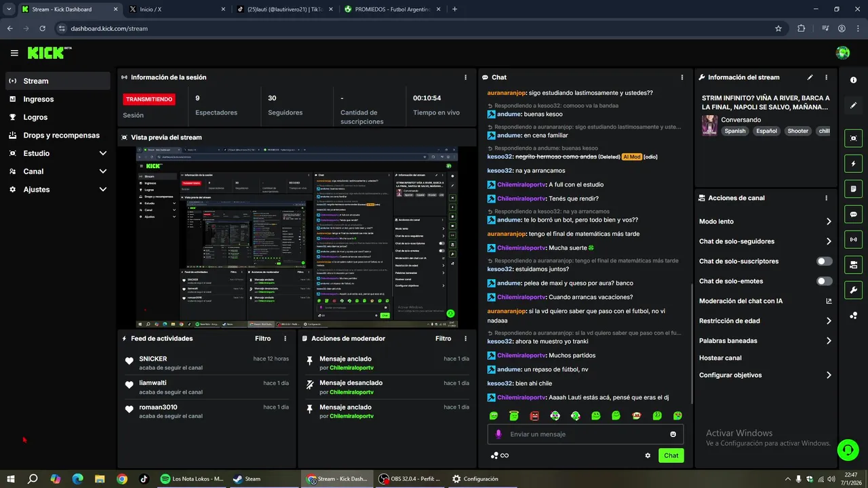Open Spotify in the Windows taskbar
This screenshot has width=868, height=488.
(x=193, y=479)
